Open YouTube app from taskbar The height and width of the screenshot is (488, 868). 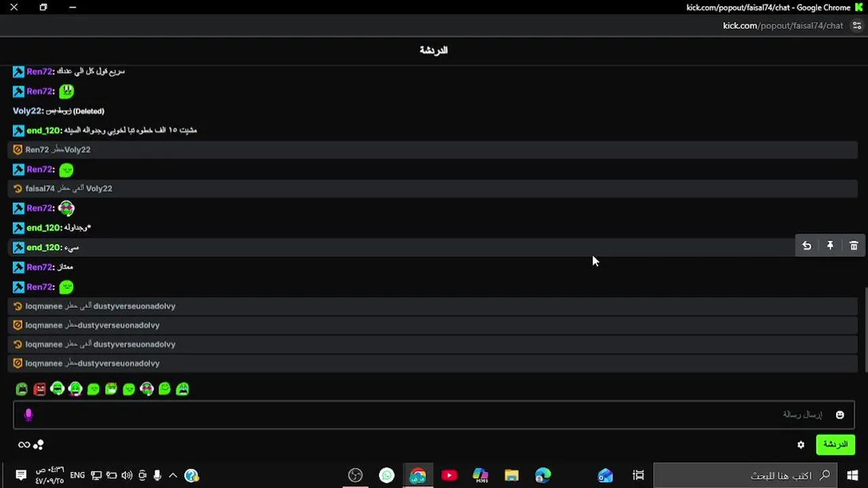pyautogui.click(x=449, y=475)
